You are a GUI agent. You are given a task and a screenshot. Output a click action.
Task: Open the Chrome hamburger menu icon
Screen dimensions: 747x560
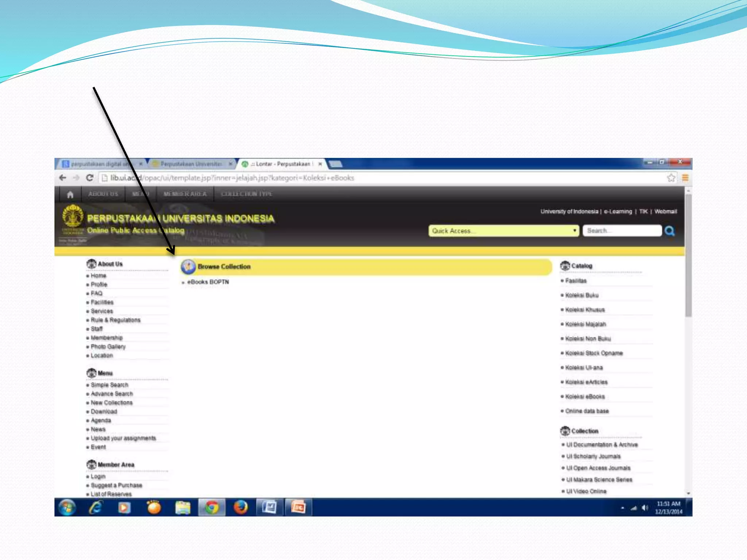[x=685, y=178]
